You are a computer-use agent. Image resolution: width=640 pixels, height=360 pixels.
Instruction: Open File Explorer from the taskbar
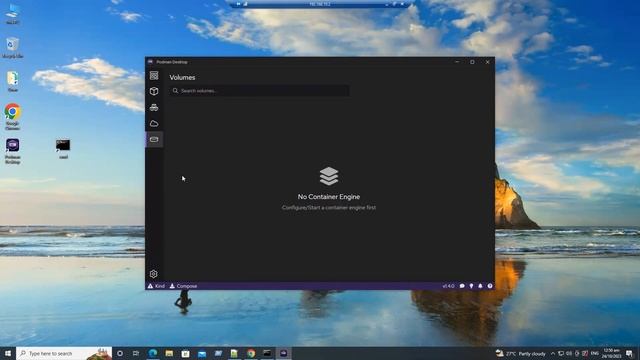(x=169, y=353)
